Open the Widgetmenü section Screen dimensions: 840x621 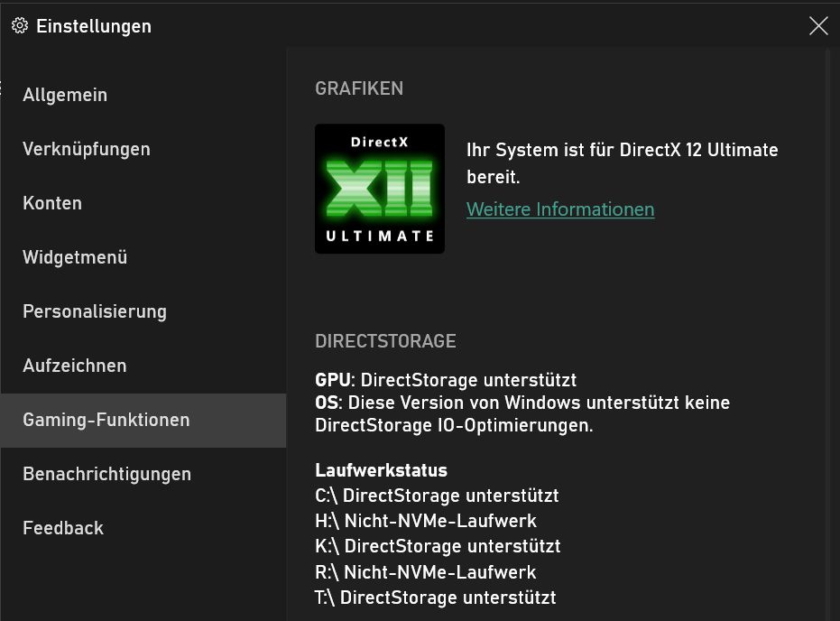(x=143, y=257)
